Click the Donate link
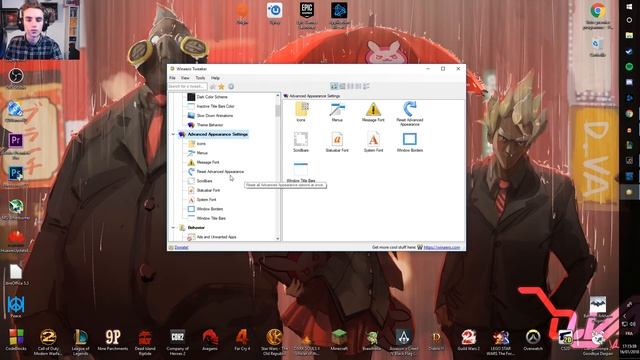 click(x=181, y=247)
